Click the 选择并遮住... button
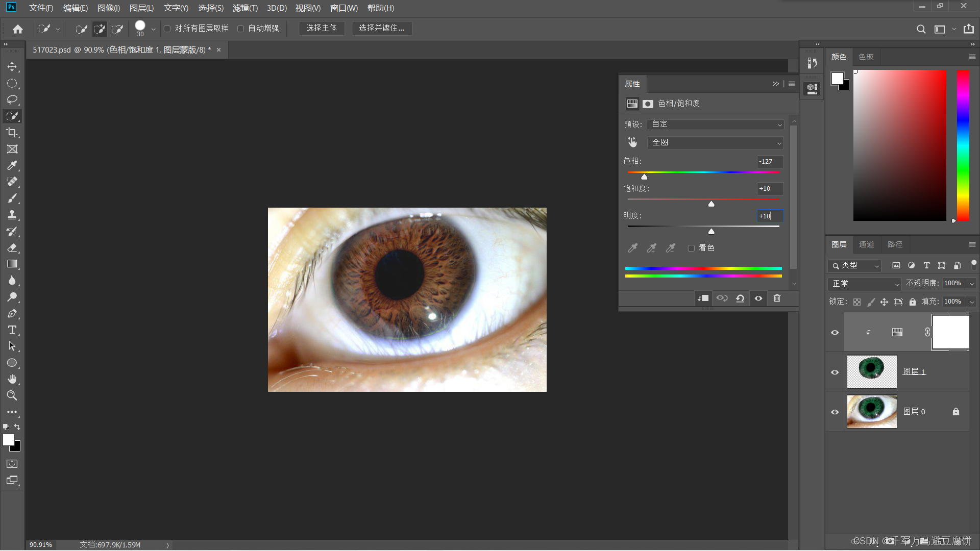 [x=381, y=28]
